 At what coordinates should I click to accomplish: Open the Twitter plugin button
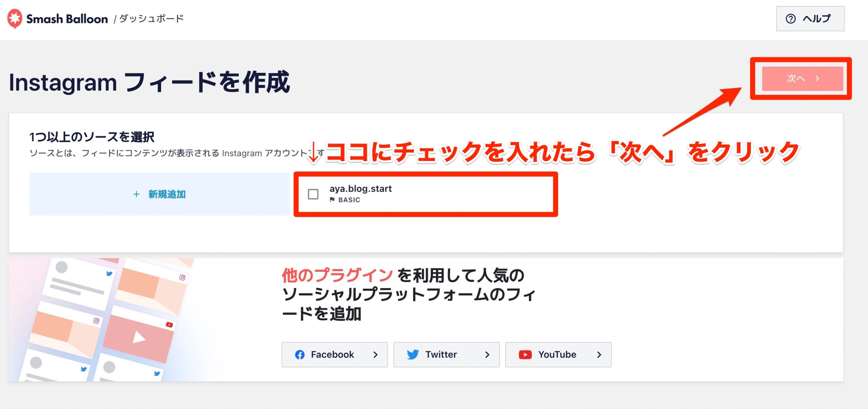446,354
